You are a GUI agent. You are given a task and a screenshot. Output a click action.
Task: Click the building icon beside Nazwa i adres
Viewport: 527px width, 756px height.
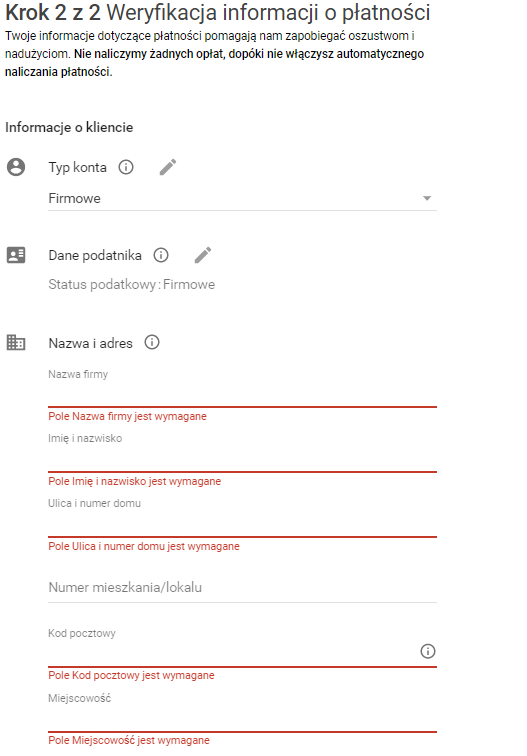click(x=16, y=343)
